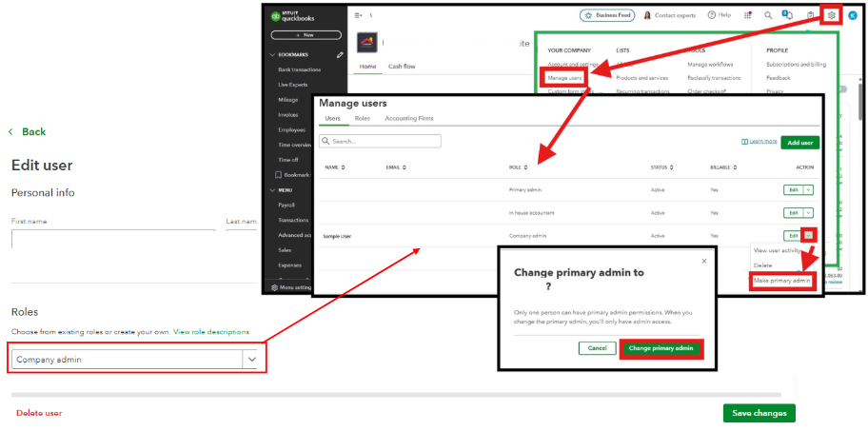Viewport: 868px width, 431px height.
Task: Open dropdown arrow for In house accountant row
Action: tap(808, 213)
